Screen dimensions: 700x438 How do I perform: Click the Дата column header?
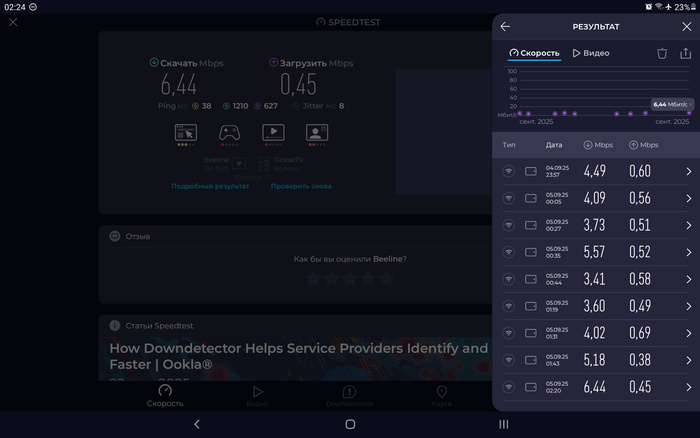(554, 145)
